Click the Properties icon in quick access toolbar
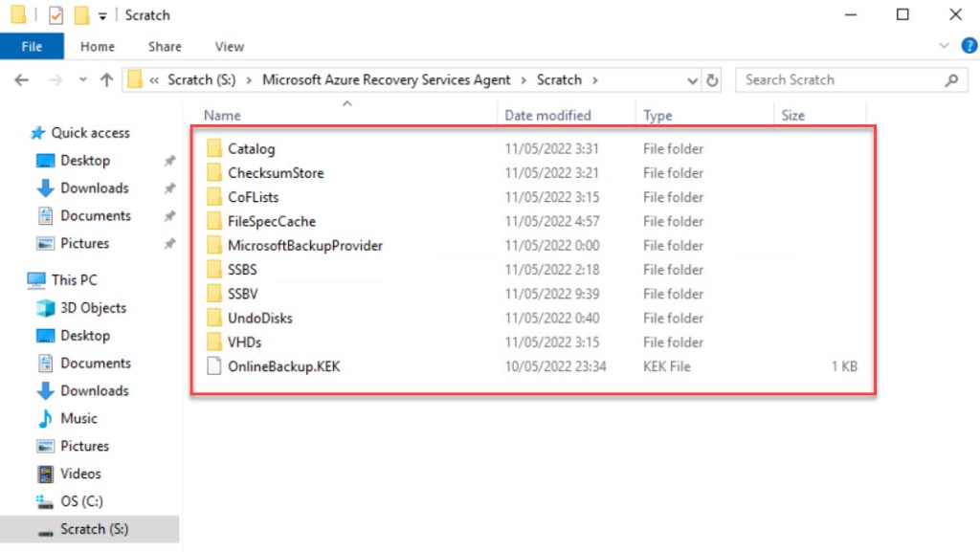Image resolution: width=980 pixels, height=552 pixels. point(56,15)
